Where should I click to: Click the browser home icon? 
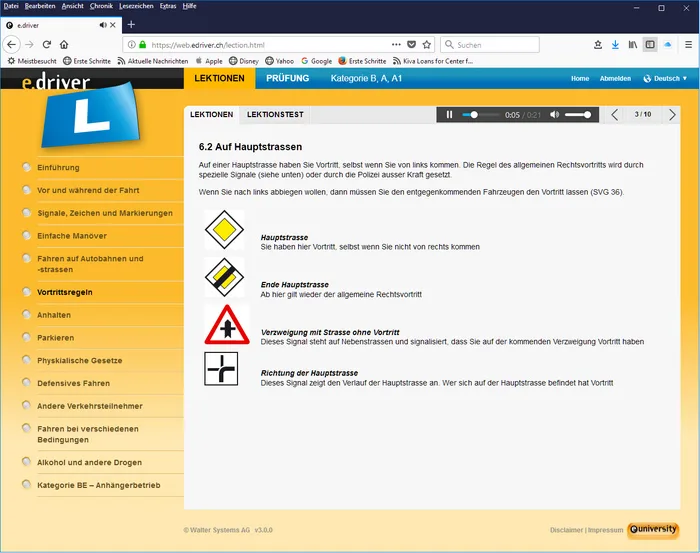pyautogui.click(x=64, y=44)
